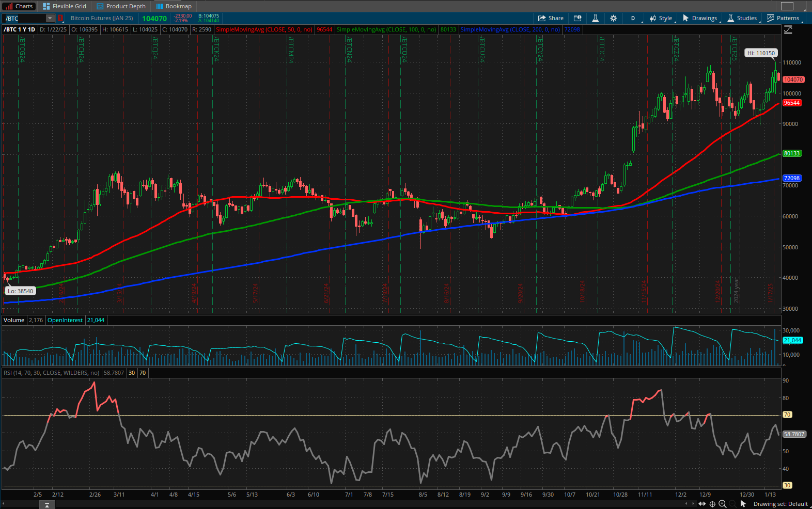Viewport: 812px width, 509px height.
Task: Click the Volume study label
Action: pyautogui.click(x=14, y=320)
